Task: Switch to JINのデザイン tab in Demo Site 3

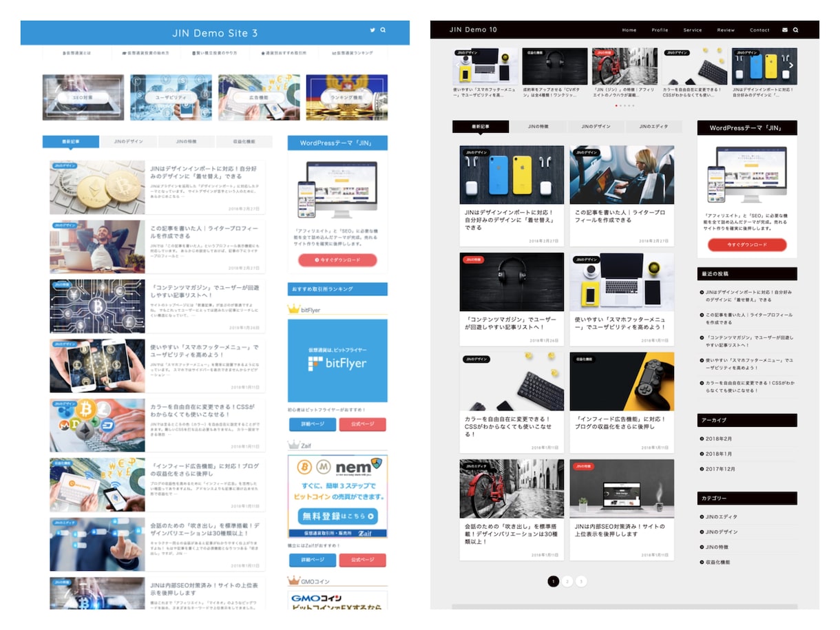Action: [x=129, y=142]
